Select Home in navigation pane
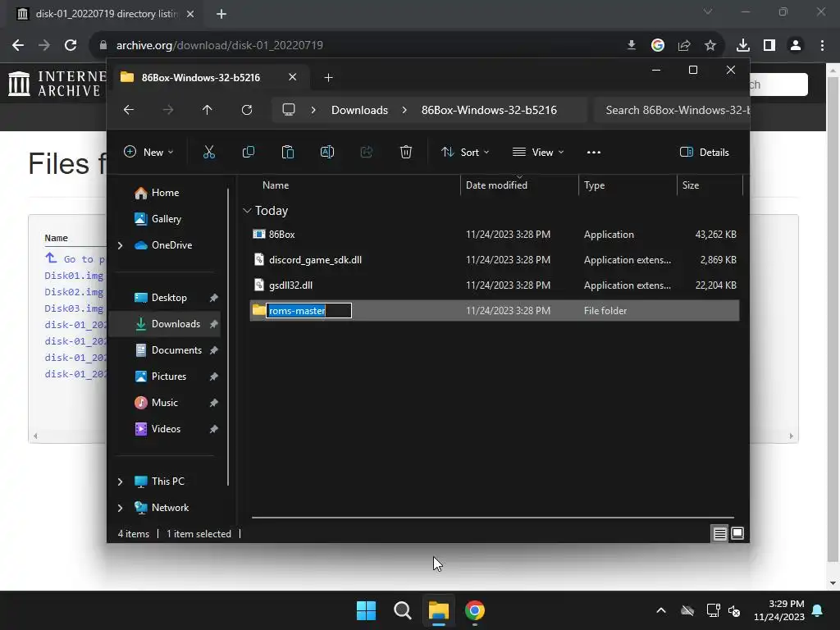Image resolution: width=840 pixels, height=630 pixels. coord(164,193)
